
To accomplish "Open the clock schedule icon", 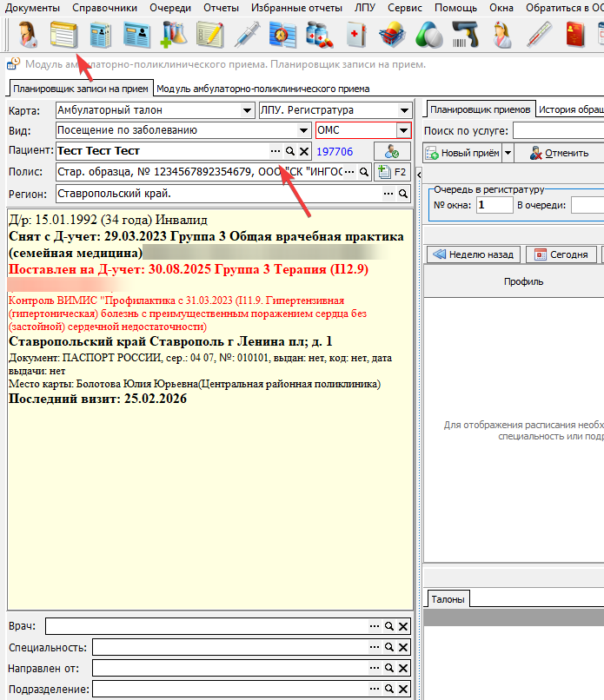I will [x=282, y=35].
